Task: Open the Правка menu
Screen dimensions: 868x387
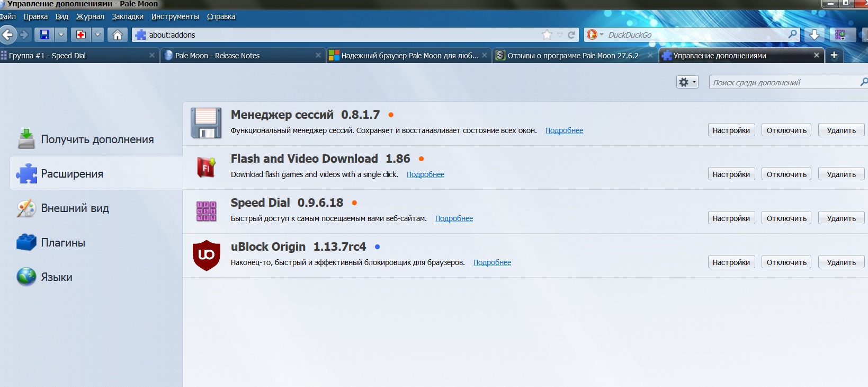Action: pos(35,17)
